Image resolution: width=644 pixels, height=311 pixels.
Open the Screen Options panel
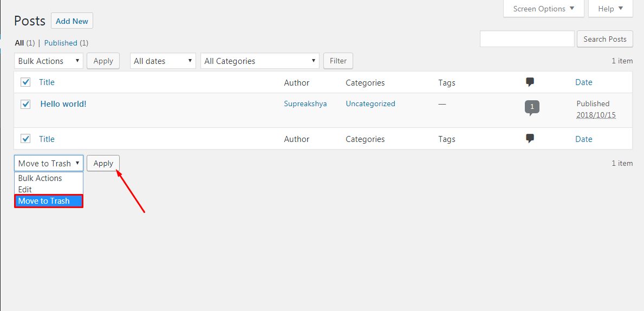point(543,9)
